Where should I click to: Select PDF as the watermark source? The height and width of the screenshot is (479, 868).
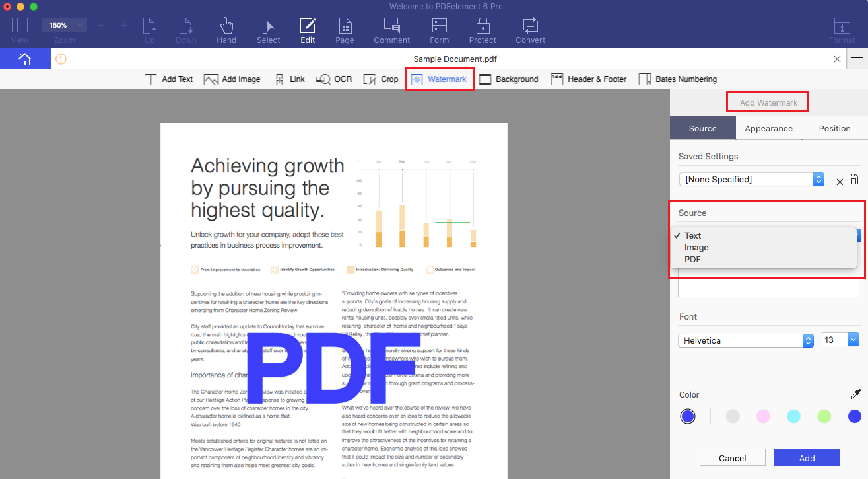(x=692, y=259)
